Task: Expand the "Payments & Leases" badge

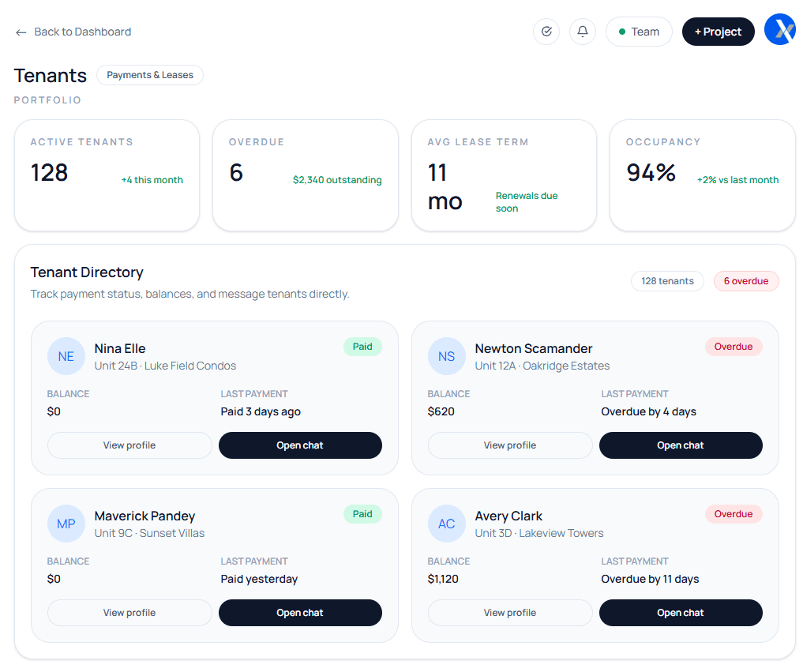Action: click(149, 75)
